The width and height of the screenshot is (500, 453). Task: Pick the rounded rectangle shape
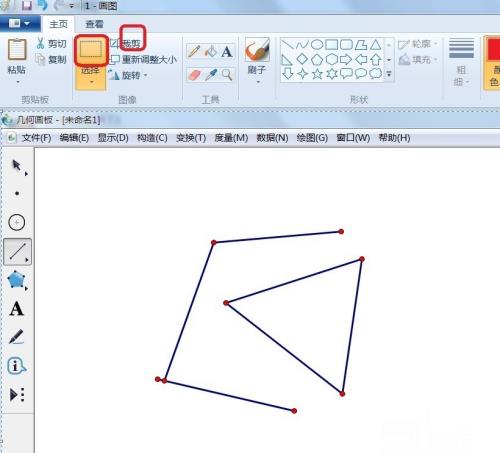pos(346,44)
